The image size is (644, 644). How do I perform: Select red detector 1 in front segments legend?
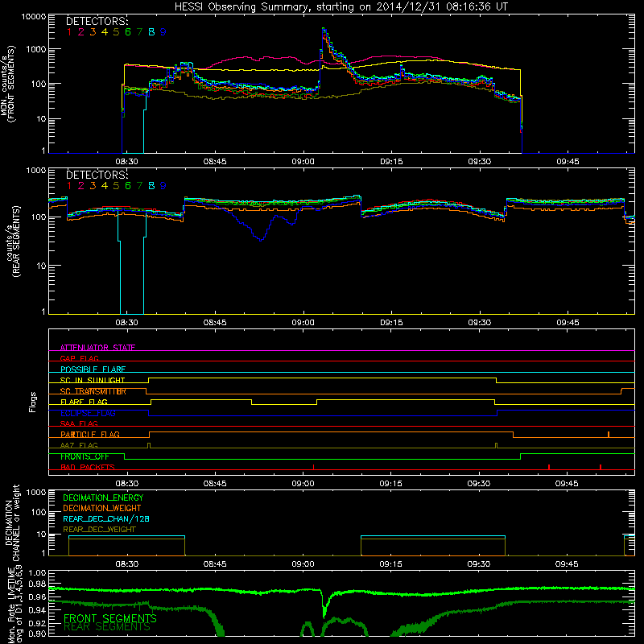click(69, 32)
